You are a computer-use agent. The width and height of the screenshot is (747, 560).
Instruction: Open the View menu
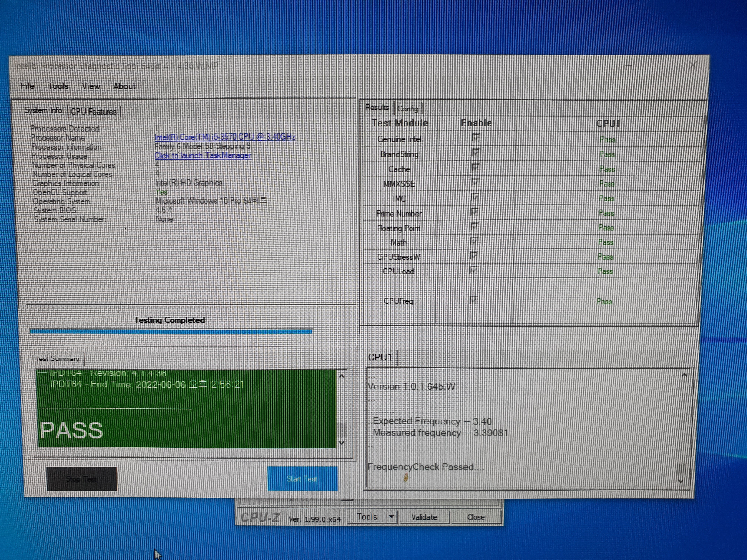[91, 86]
